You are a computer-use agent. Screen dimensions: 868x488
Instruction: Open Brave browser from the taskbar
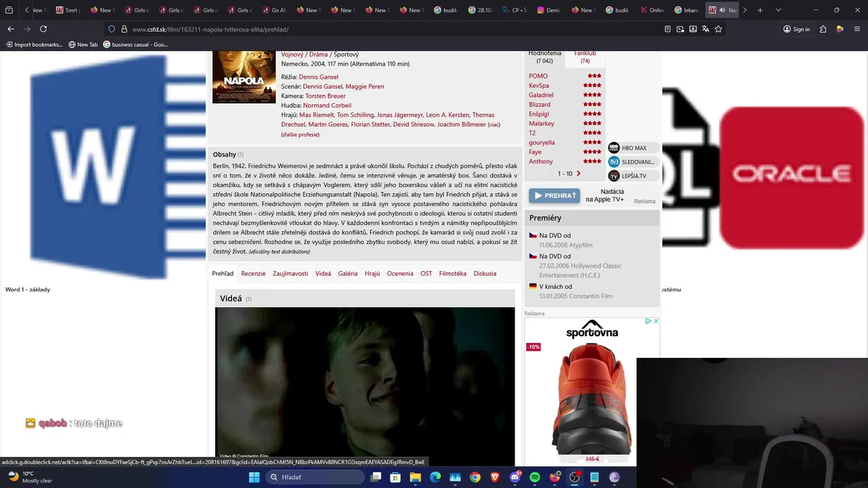pos(495,477)
